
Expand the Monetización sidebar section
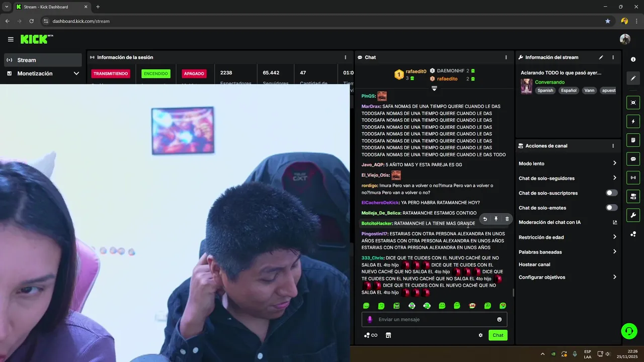click(x=42, y=73)
